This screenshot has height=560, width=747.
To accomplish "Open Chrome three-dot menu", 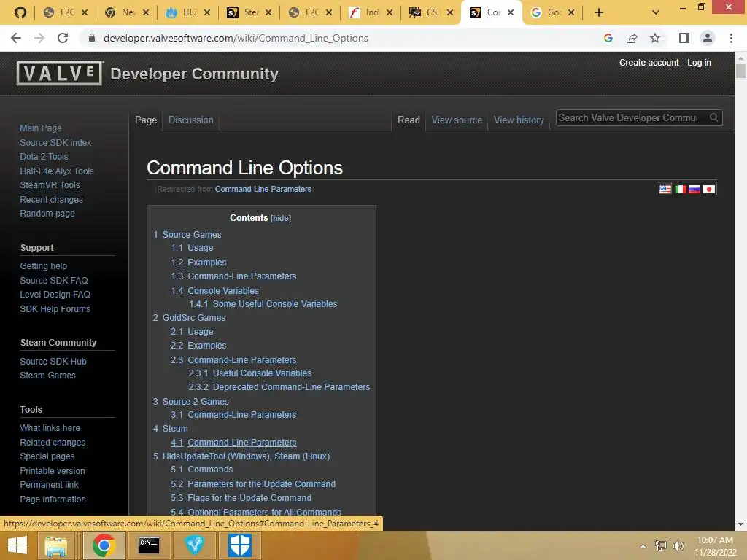I will [x=731, y=38].
